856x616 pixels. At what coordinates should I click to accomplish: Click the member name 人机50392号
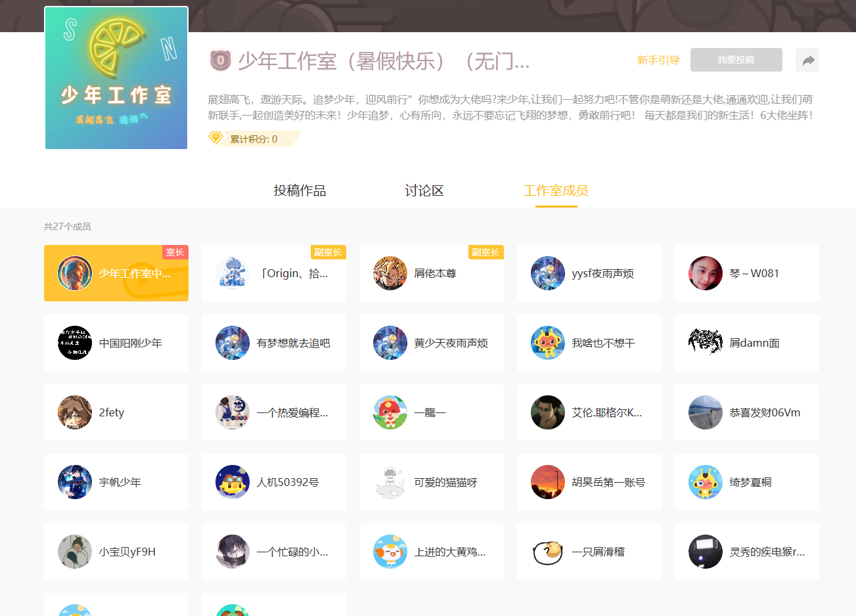tap(288, 482)
